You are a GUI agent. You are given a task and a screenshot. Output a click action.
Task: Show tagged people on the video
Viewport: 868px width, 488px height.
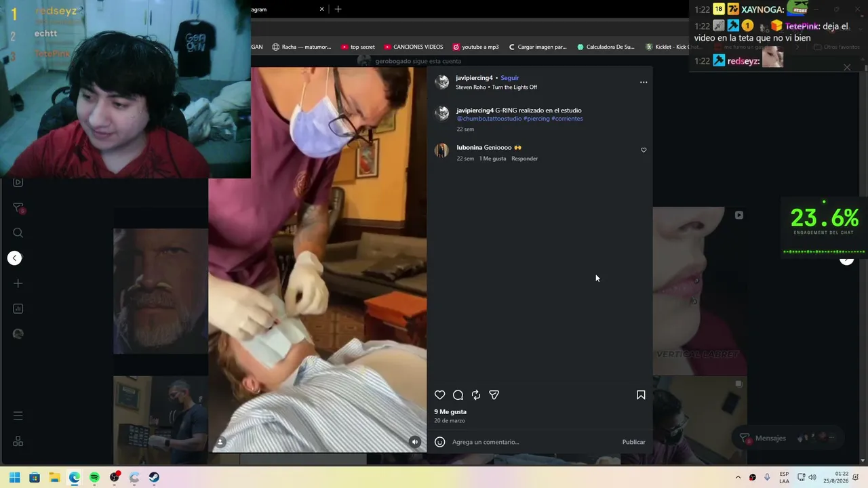pyautogui.click(x=220, y=442)
